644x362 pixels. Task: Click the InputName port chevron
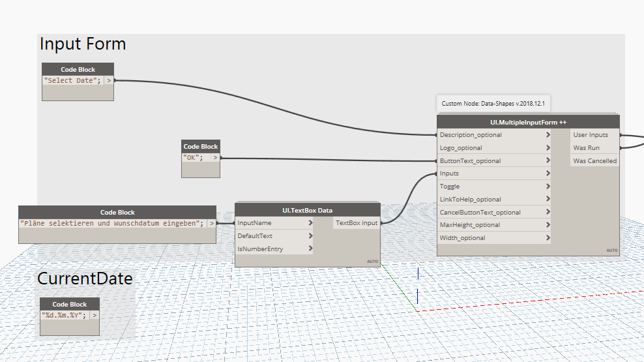310,222
